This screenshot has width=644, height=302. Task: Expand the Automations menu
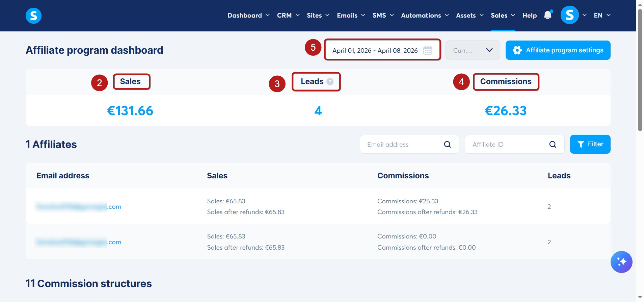tap(425, 15)
